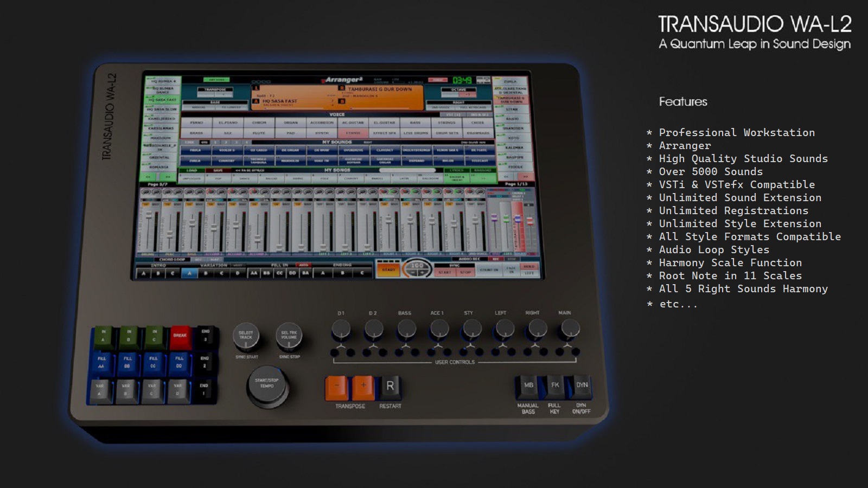Viewport: 868px width, 488px height.
Task: Choose HQ SASA FAST in the style list
Action: (x=162, y=100)
